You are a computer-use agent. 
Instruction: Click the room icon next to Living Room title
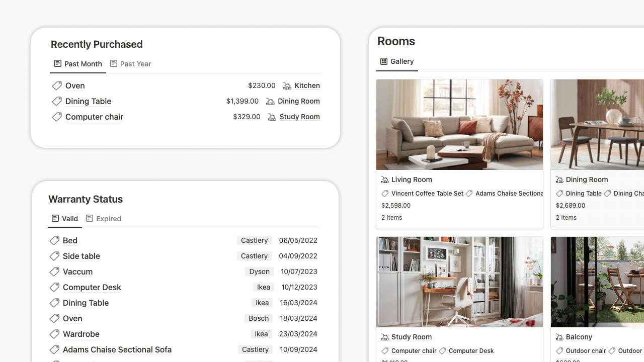point(385,179)
